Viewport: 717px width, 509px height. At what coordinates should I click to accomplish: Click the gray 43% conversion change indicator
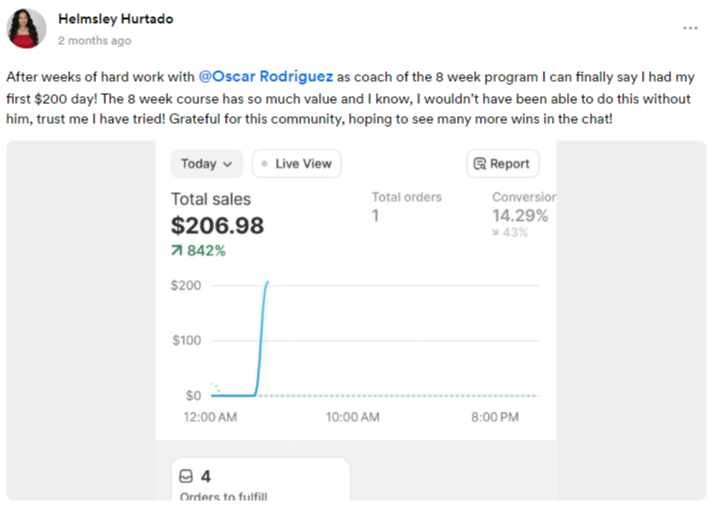510,233
